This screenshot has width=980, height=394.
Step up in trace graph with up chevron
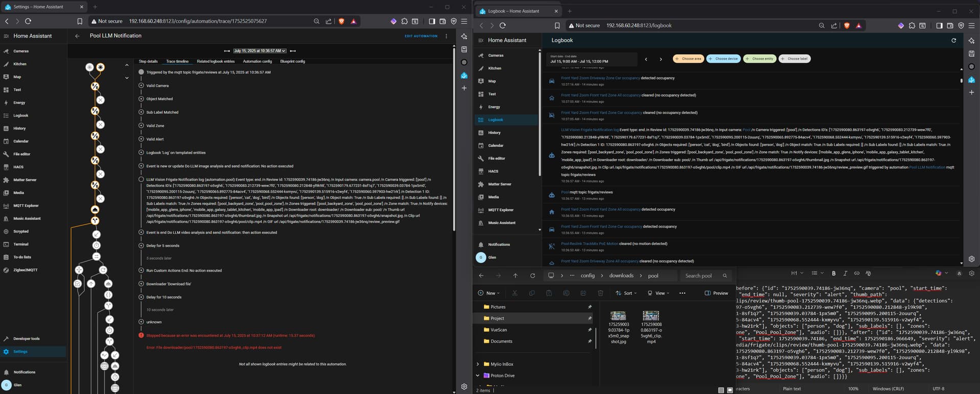tap(127, 65)
